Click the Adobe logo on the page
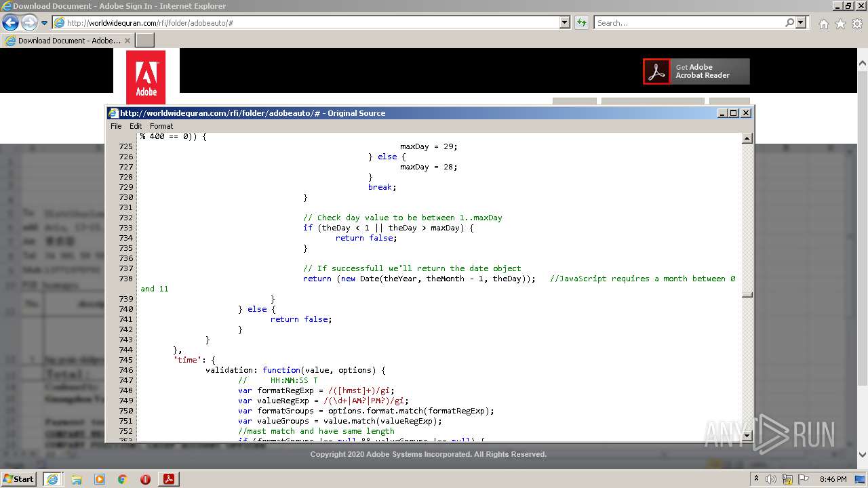This screenshot has width=868, height=488. 146,77
